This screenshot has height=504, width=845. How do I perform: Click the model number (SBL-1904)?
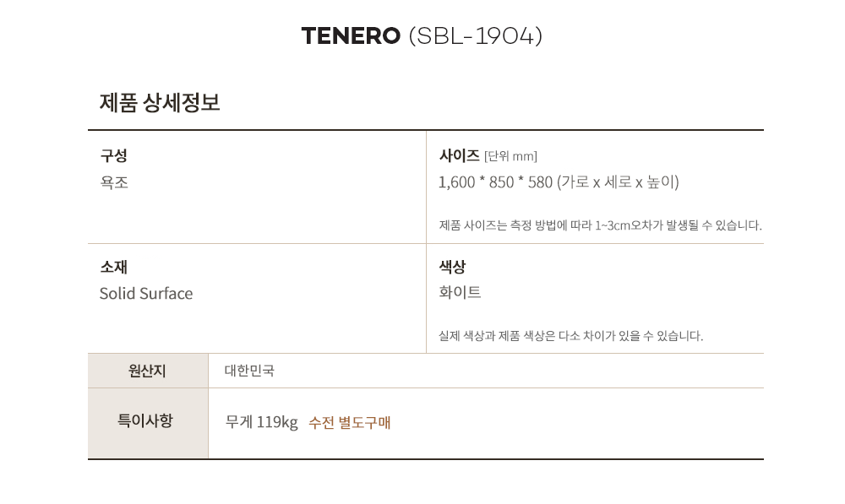[x=475, y=36]
